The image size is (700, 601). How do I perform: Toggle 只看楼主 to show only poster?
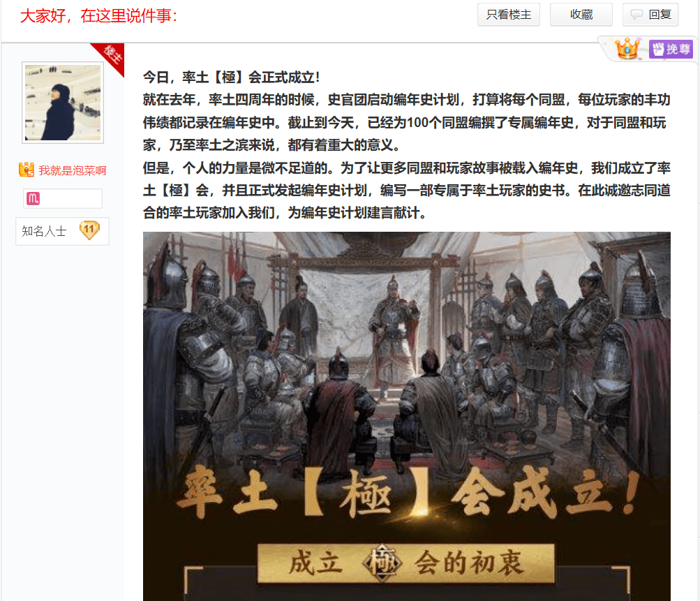click(509, 15)
